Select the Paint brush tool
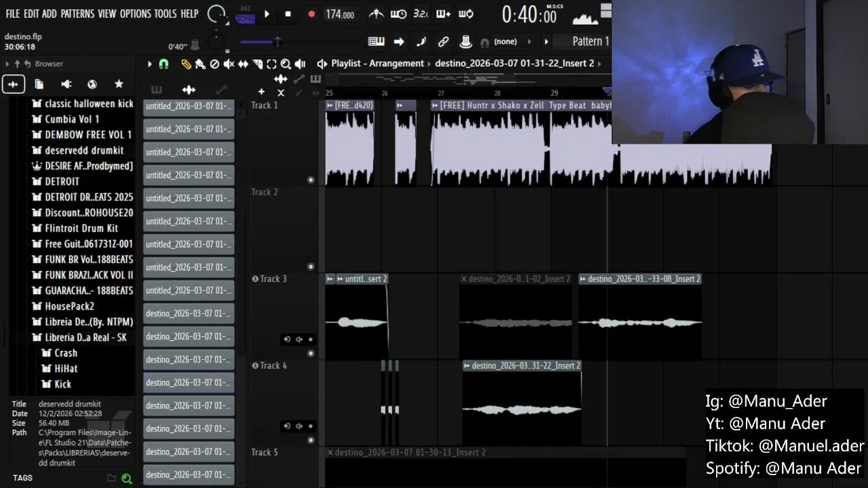This screenshot has height=488, width=868. [200, 64]
